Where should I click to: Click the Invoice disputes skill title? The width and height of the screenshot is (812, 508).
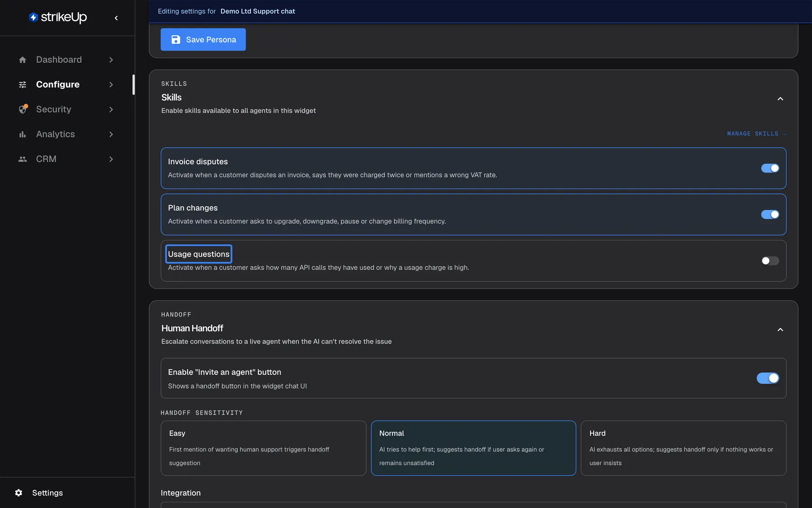198,162
